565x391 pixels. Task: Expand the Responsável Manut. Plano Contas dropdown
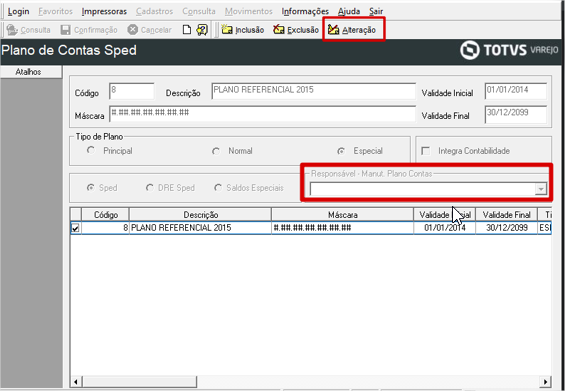pos(540,189)
